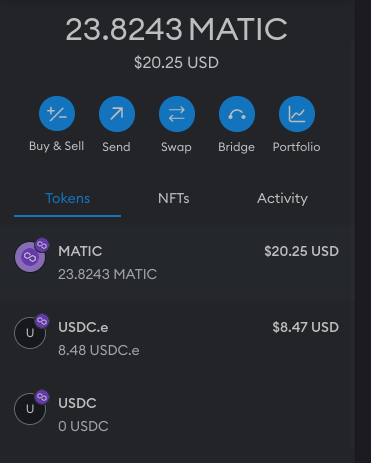Click the Send arrow icon
This screenshot has height=463, width=371.
[117, 114]
